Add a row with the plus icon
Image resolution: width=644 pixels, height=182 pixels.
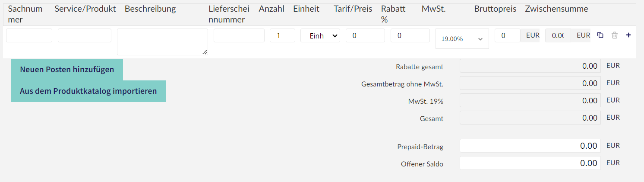[628, 35]
